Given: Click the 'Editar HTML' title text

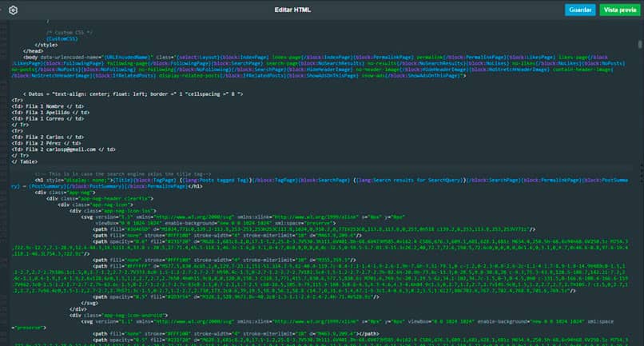Looking at the screenshot, I should (292, 10).
